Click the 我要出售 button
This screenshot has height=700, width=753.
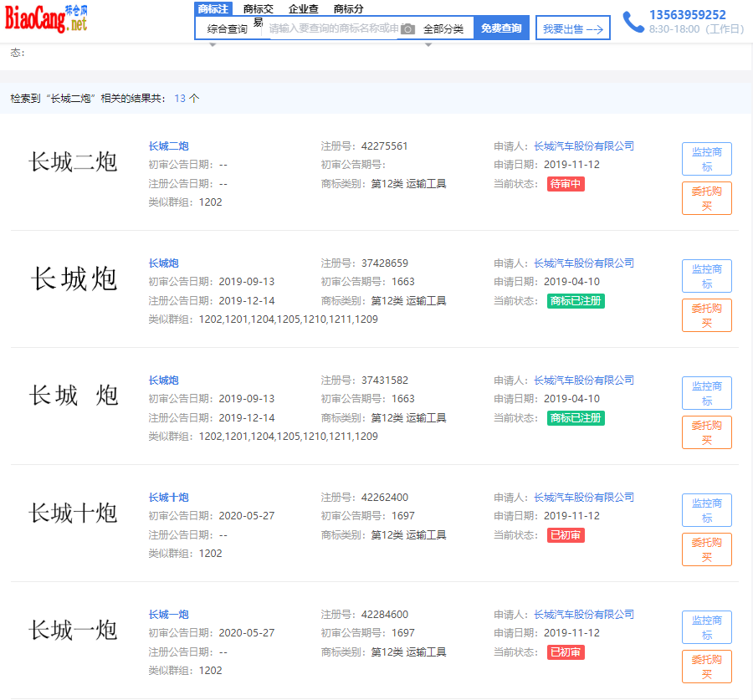[573, 28]
